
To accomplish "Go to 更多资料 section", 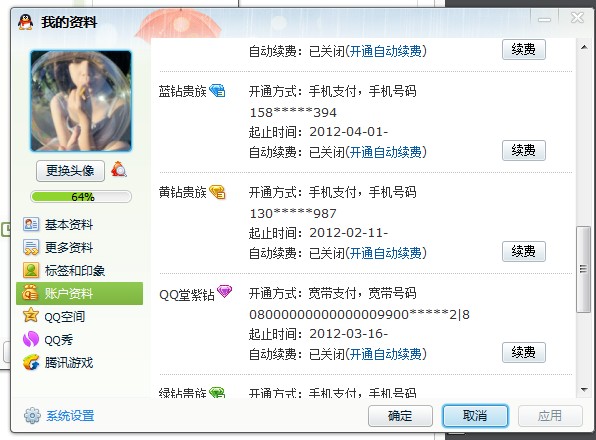I will click(x=58, y=247).
